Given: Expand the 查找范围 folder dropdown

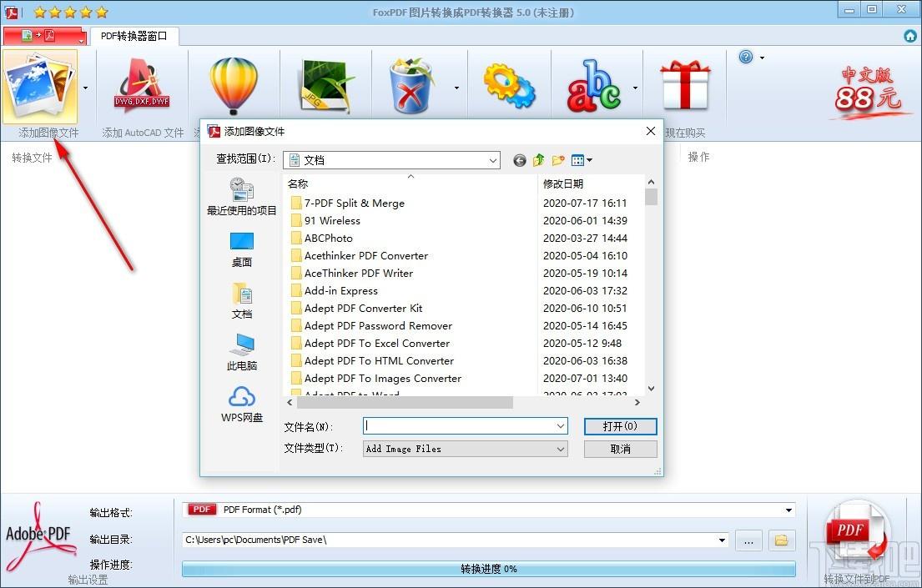Looking at the screenshot, I should point(493,160).
